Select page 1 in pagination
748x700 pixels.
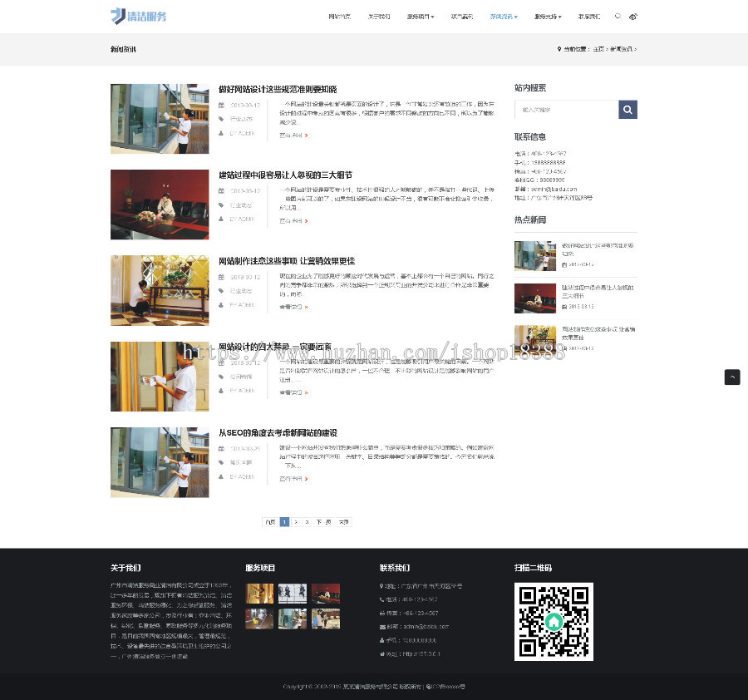tap(284, 522)
